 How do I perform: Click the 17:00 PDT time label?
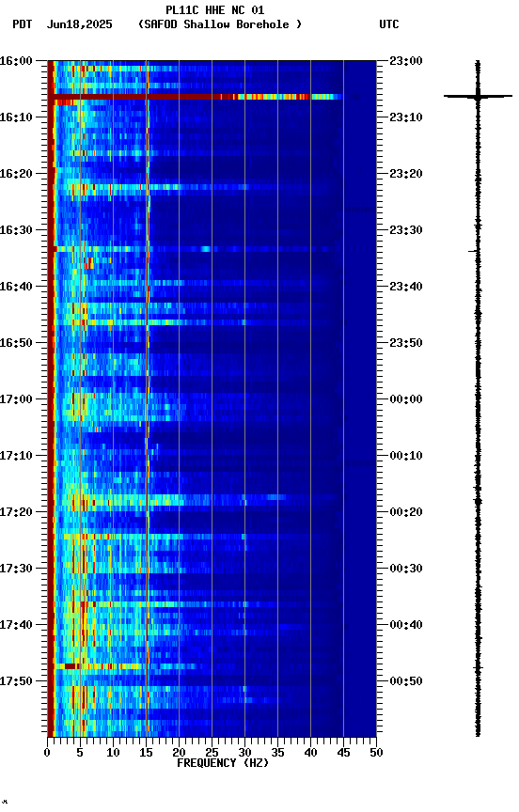[16, 399]
